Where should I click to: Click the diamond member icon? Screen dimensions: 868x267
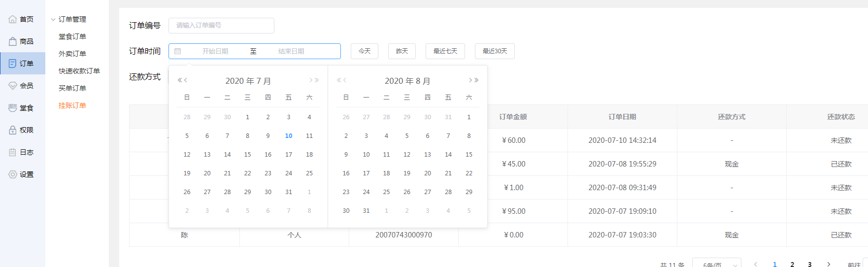pyautogui.click(x=13, y=86)
